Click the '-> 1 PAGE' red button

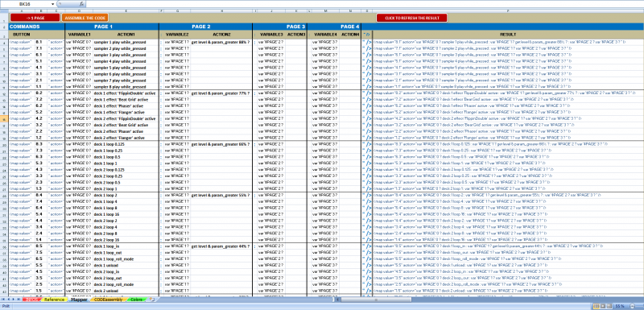coord(35,18)
